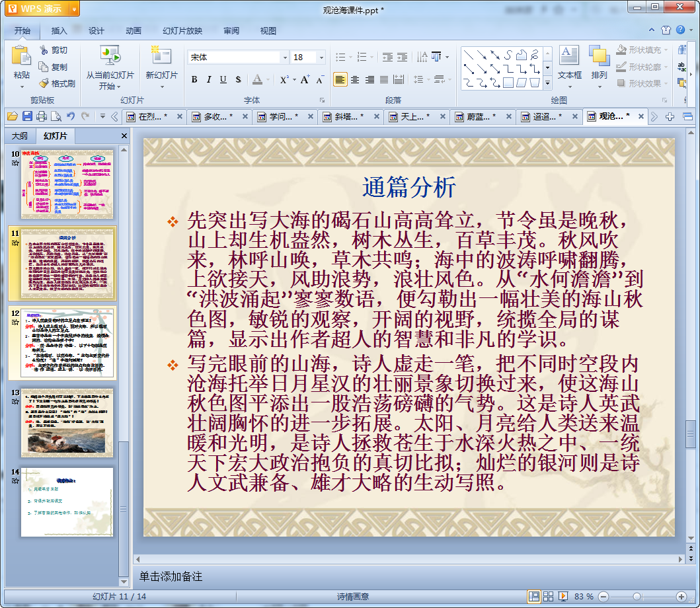Open the Animation (动画) ribbon tab
The image size is (700, 608).
pyautogui.click(x=133, y=30)
